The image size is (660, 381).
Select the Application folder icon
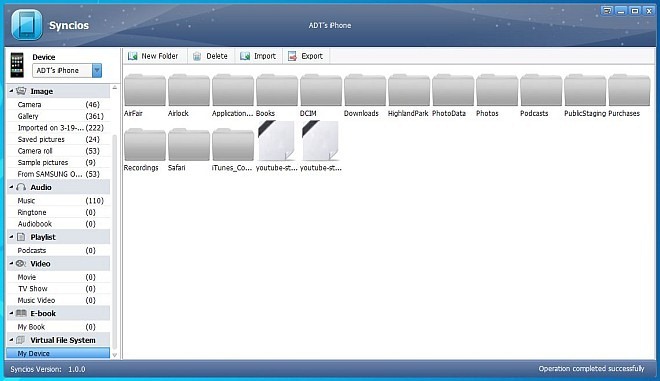[233, 90]
